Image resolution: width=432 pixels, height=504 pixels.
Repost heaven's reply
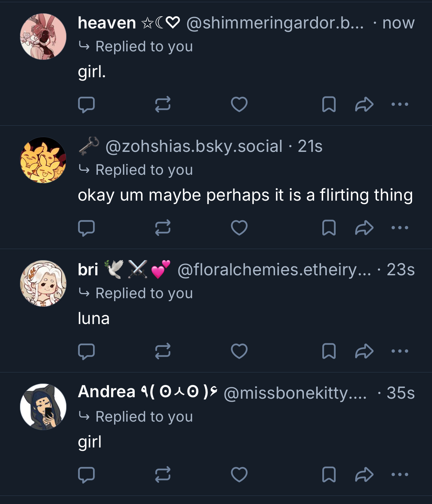[x=162, y=105]
